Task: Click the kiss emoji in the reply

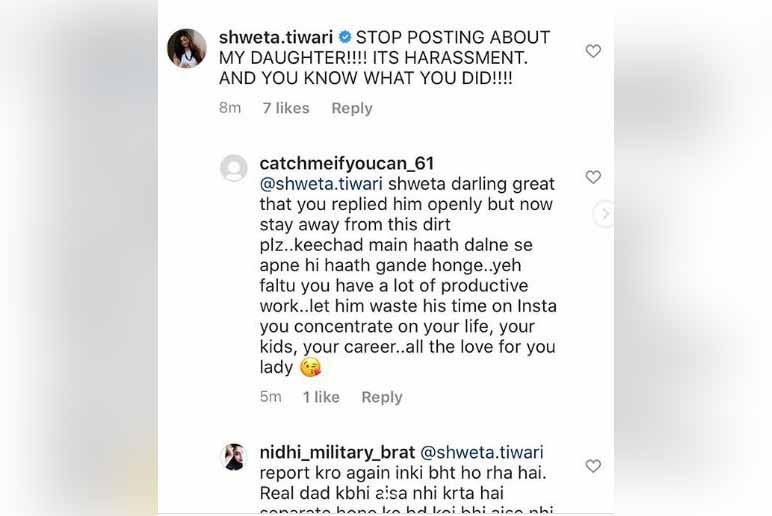Action: [x=311, y=367]
